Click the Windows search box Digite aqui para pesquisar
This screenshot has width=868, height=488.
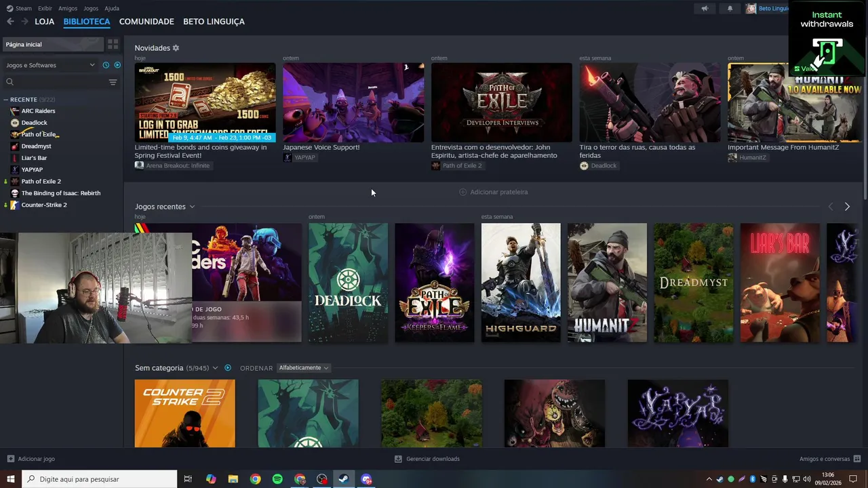100,479
